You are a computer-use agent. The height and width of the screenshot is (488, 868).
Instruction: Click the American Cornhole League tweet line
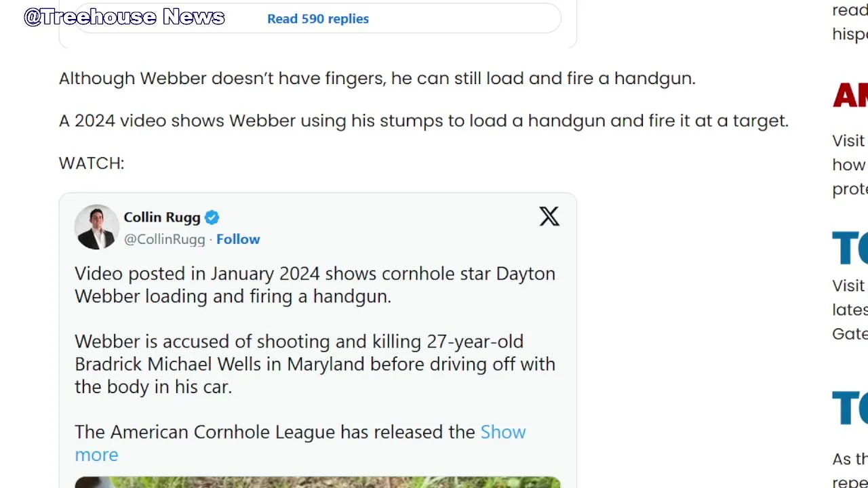click(275, 432)
